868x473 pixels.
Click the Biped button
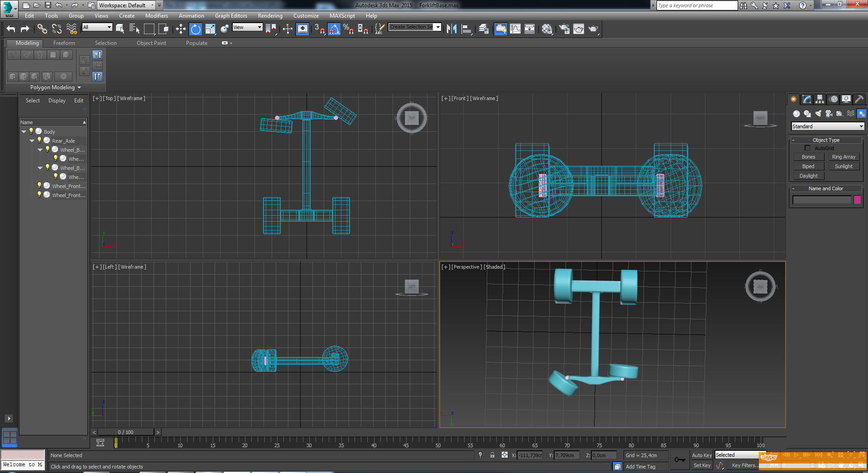coord(808,166)
